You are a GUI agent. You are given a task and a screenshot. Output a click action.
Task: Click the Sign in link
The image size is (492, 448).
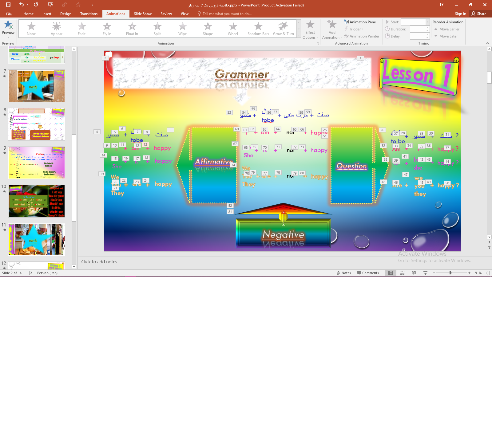460,14
